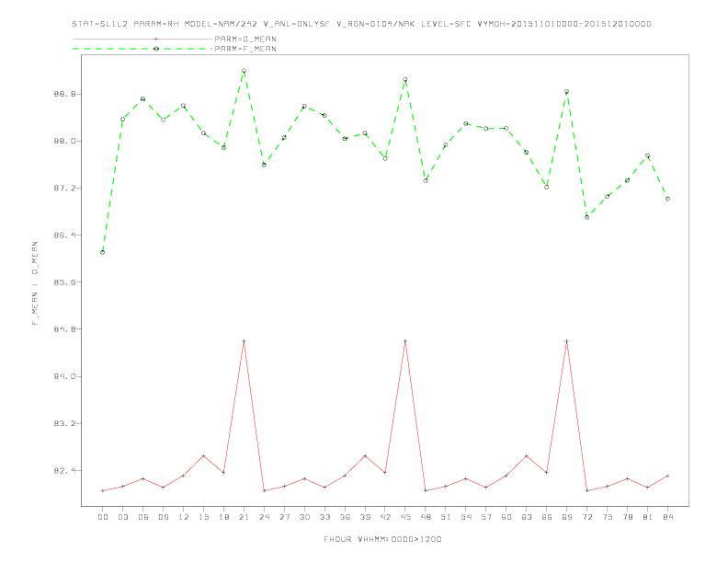
Task: Click the 72 forecast hour tick label
Action: (x=587, y=517)
